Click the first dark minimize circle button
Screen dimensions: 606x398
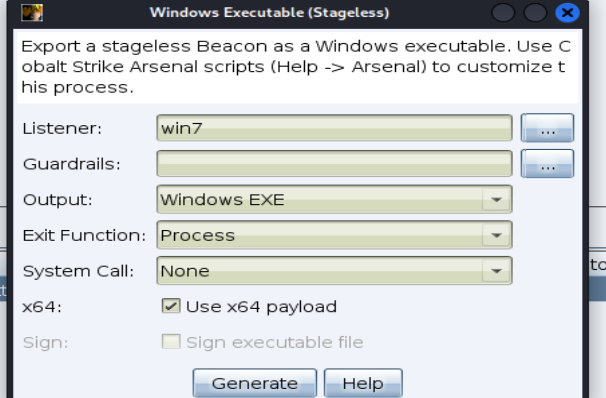click(x=503, y=13)
